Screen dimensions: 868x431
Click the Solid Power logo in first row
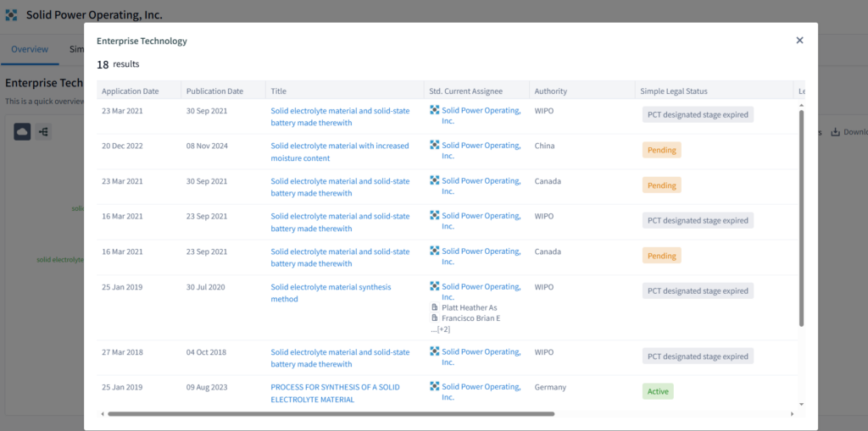435,110
